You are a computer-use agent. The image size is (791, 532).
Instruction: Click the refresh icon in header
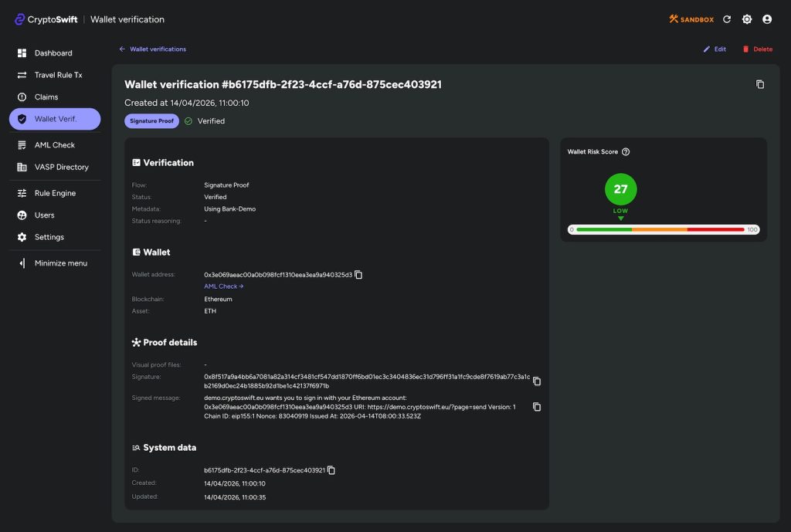[x=727, y=19]
